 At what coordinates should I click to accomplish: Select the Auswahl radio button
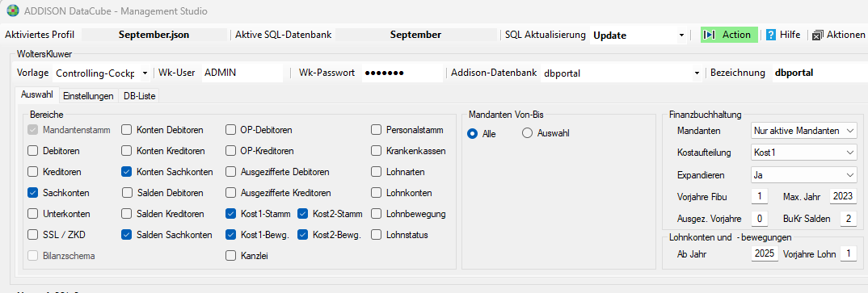click(x=527, y=133)
